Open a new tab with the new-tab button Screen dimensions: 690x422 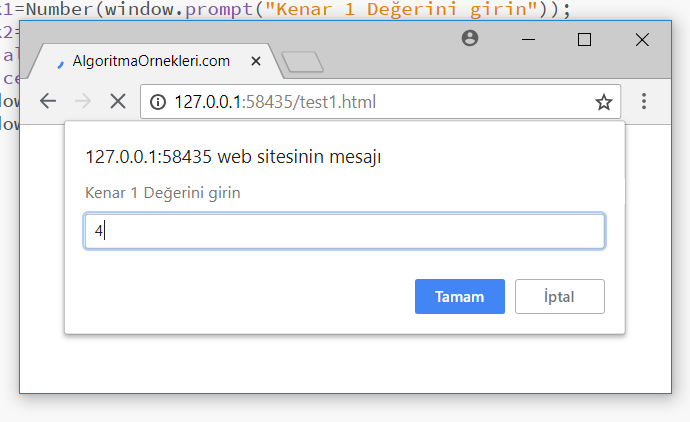(x=302, y=62)
